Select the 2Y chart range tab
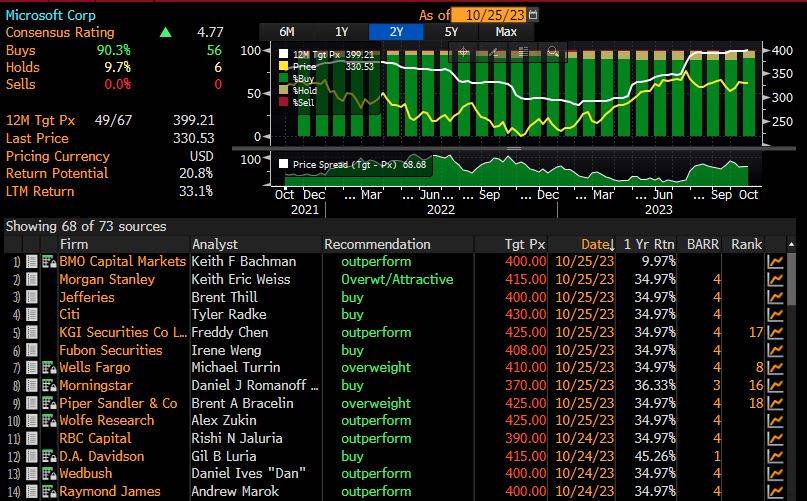This screenshot has height=501, width=807. (396, 32)
